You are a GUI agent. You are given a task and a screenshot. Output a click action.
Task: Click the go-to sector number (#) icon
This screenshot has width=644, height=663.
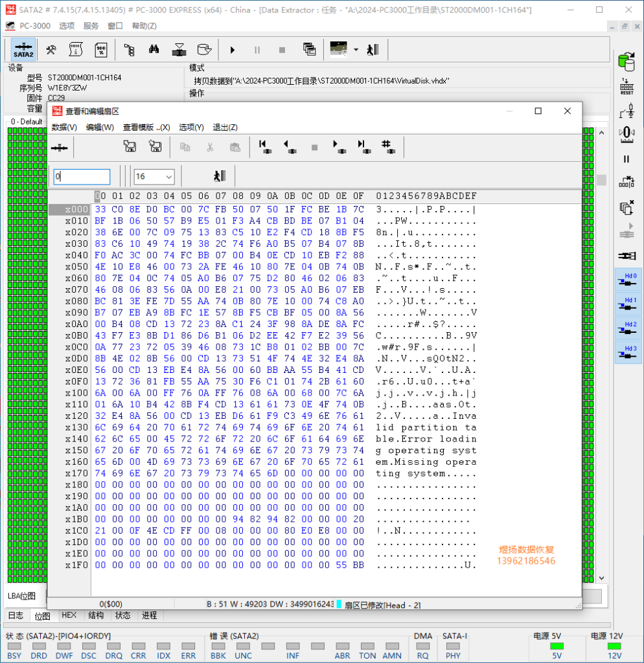[x=388, y=147]
